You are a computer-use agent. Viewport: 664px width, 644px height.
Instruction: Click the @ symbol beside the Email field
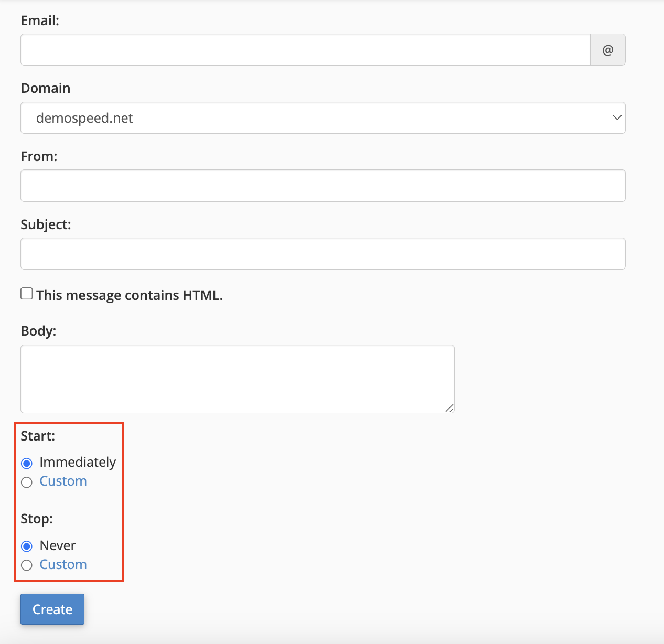click(x=607, y=50)
